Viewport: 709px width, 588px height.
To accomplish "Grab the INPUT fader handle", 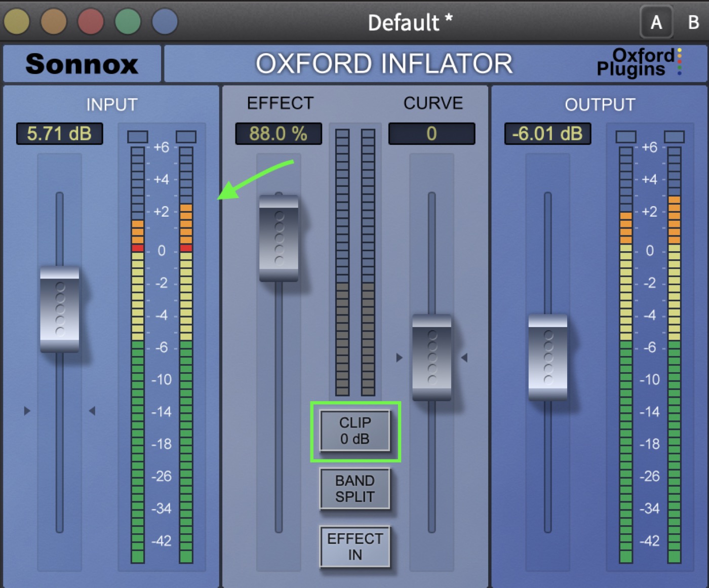I will pos(60,309).
